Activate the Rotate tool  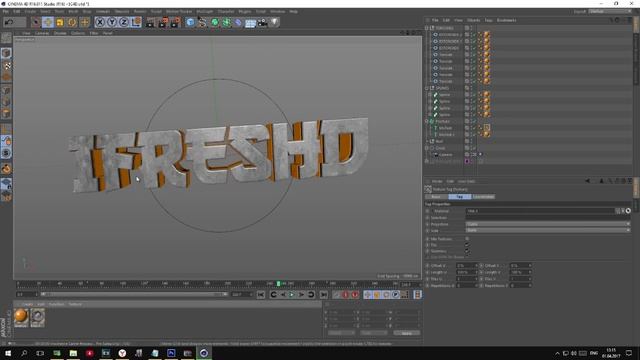(72, 22)
